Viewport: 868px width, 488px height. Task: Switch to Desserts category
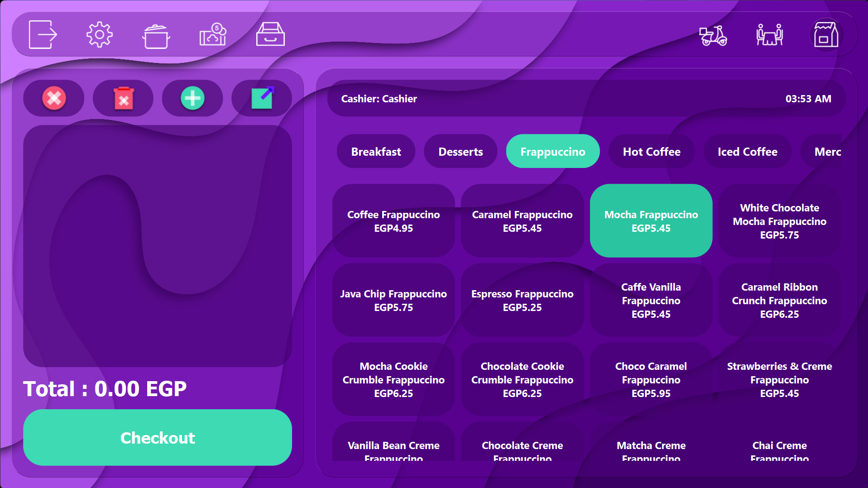click(460, 152)
